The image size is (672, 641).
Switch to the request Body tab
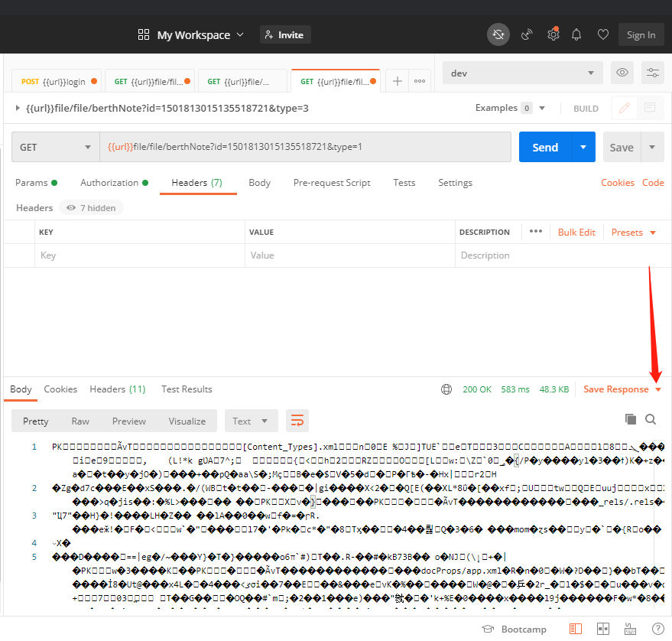tap(259, 183)
